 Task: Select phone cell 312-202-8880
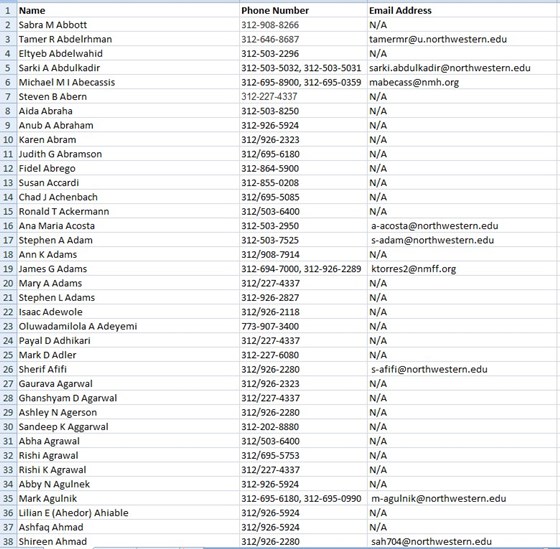(303, 427)
